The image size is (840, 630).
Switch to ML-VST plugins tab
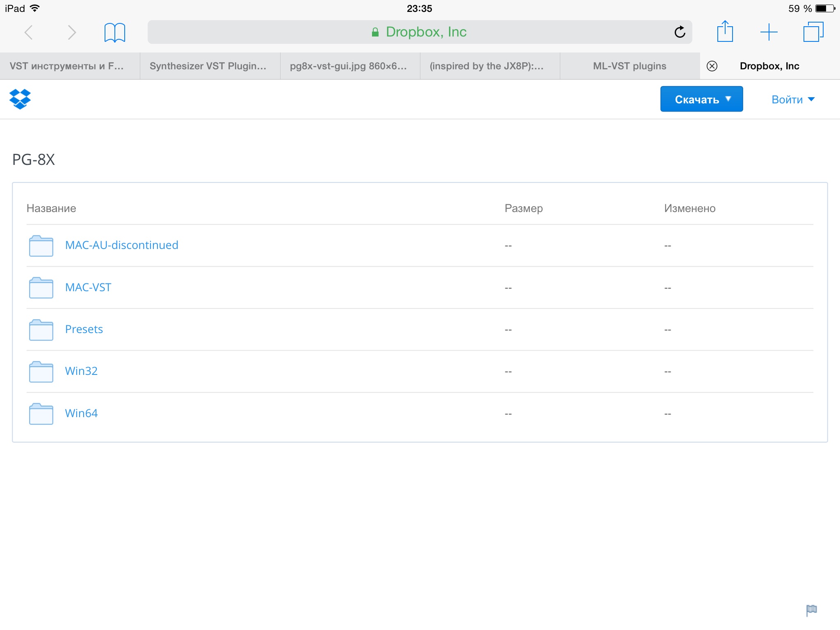tap(630, 66)
